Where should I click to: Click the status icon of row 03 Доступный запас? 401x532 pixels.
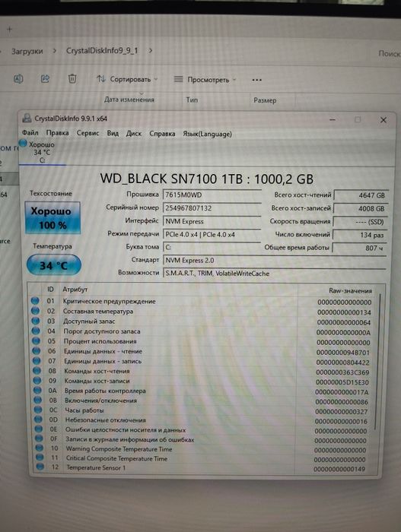click(x=35, y=320)
